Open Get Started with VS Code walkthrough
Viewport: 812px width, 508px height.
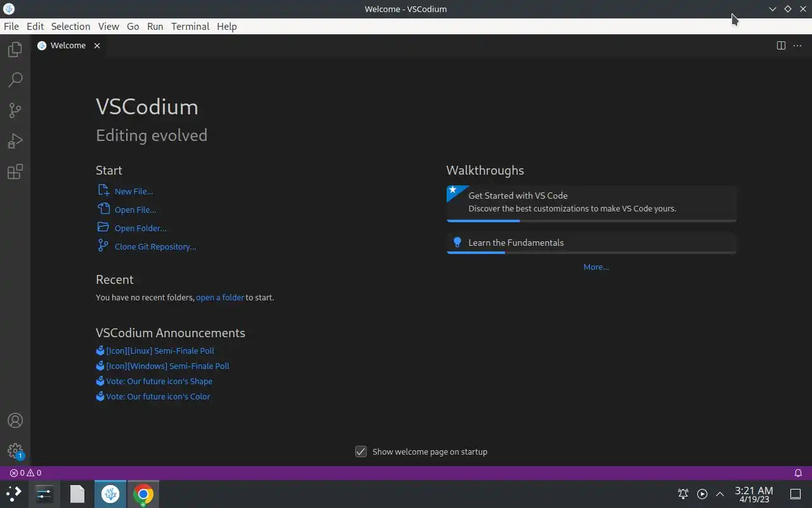[x=591, y=203]
